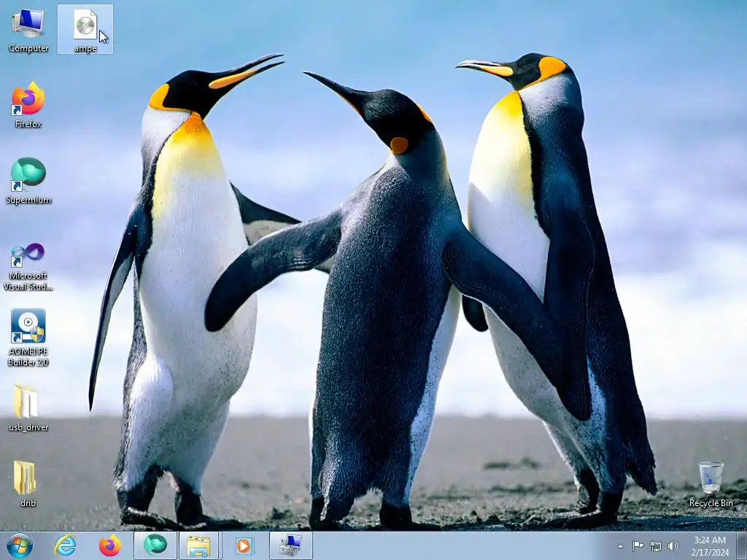Select the Firefox desktop shortcut
747x560 pixels.
coord(28,105)
